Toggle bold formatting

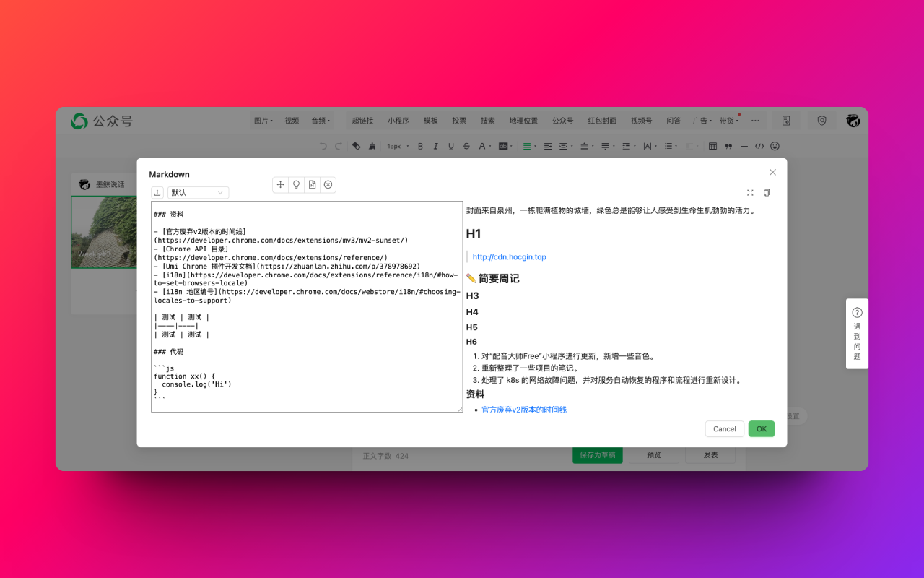coord(419,146)
